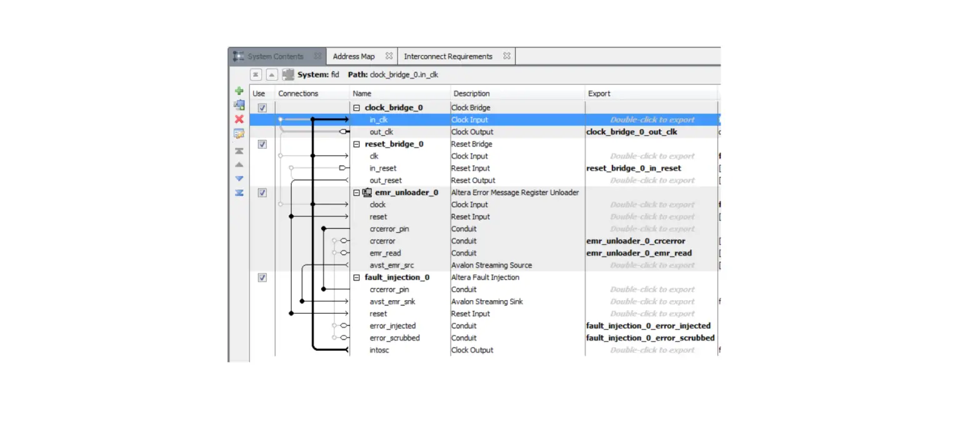Select the intosc interface row
980x427 pixels.
click(484, 350)
